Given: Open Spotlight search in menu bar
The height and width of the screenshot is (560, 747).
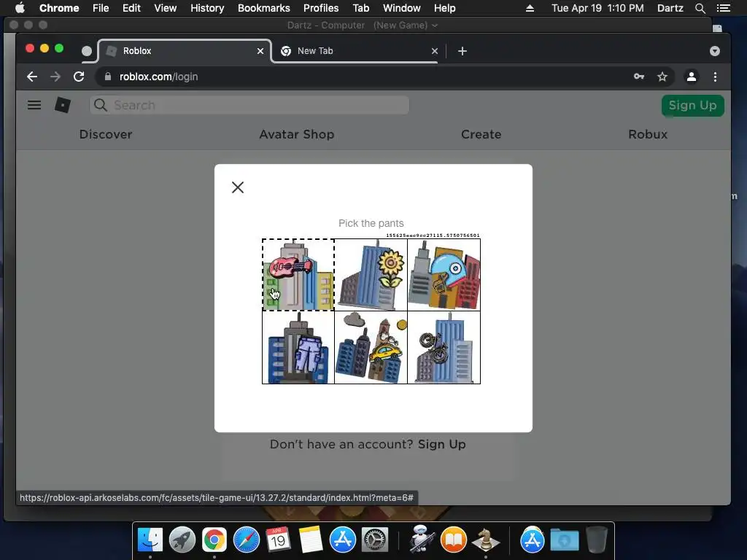Looking at the screenshot, I should coord(700,8).
